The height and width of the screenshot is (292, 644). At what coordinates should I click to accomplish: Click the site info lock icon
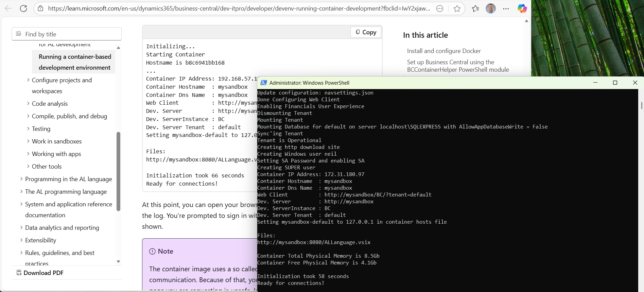(40, 8)
